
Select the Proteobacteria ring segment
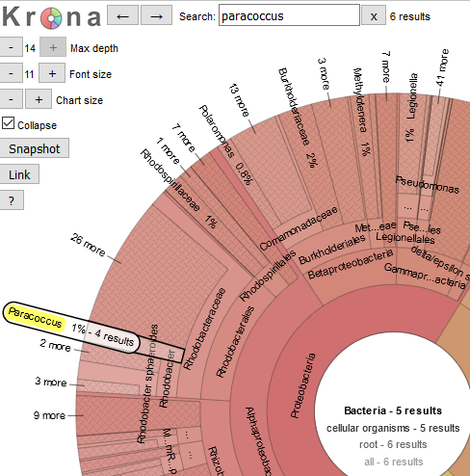[x=302, y=385]
